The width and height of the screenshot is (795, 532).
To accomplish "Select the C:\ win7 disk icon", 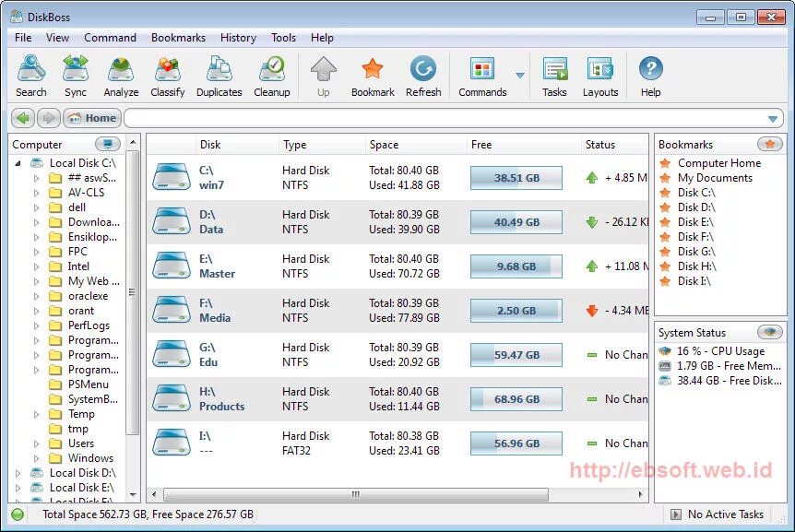I will pyautogui.click(x=172, y=177).
